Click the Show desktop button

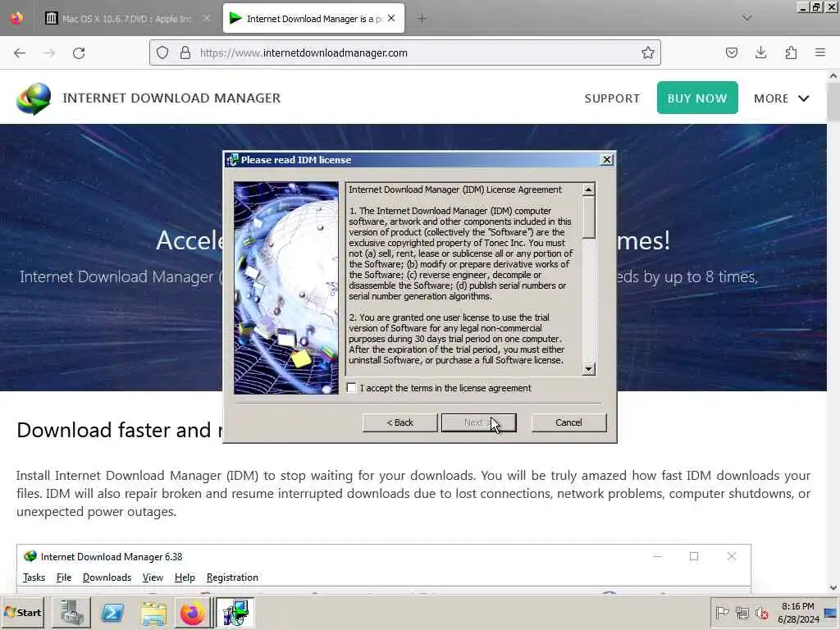coord(832,612)
